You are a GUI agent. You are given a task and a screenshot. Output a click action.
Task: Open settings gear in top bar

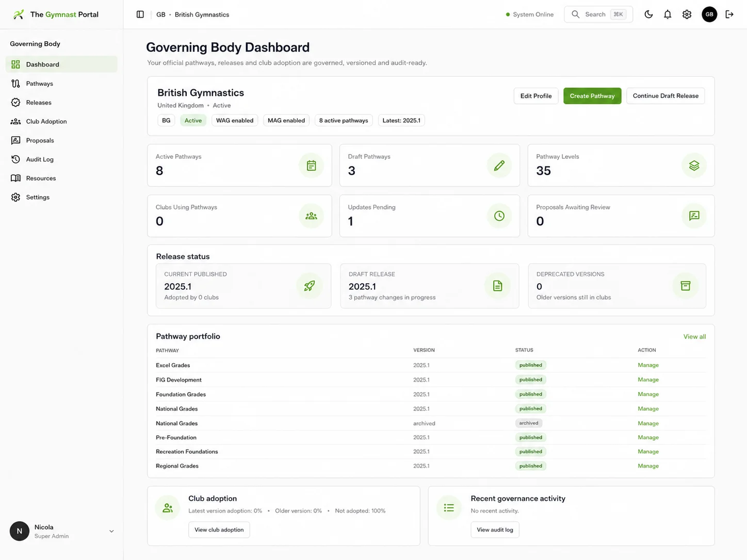(x=687, y=14)
